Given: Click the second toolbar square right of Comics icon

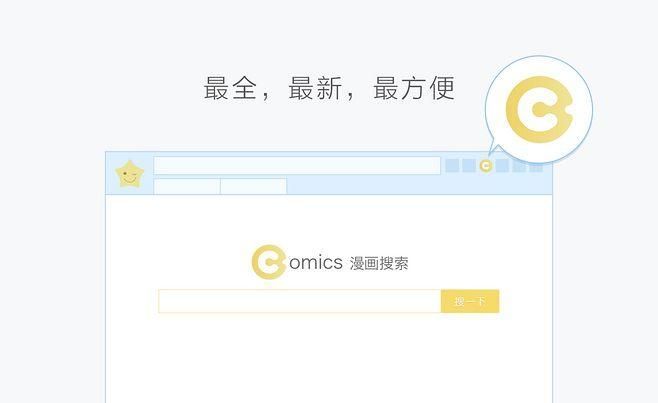Looking at the screenshot, I should click(519, 166).
